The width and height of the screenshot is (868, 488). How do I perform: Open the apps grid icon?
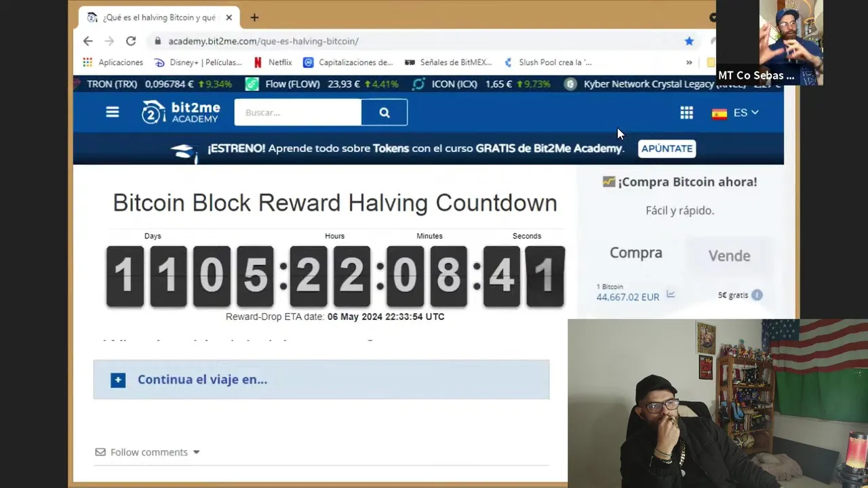[x=687, y=113]
